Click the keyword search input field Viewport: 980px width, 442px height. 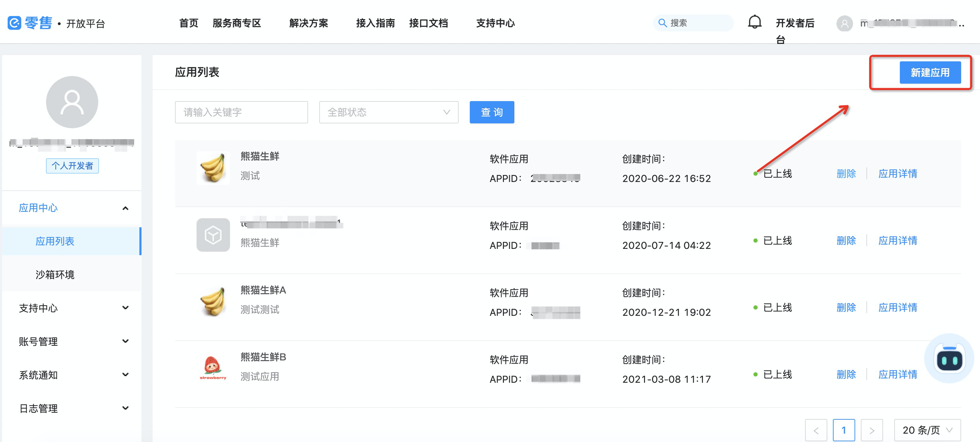(241, 112)
